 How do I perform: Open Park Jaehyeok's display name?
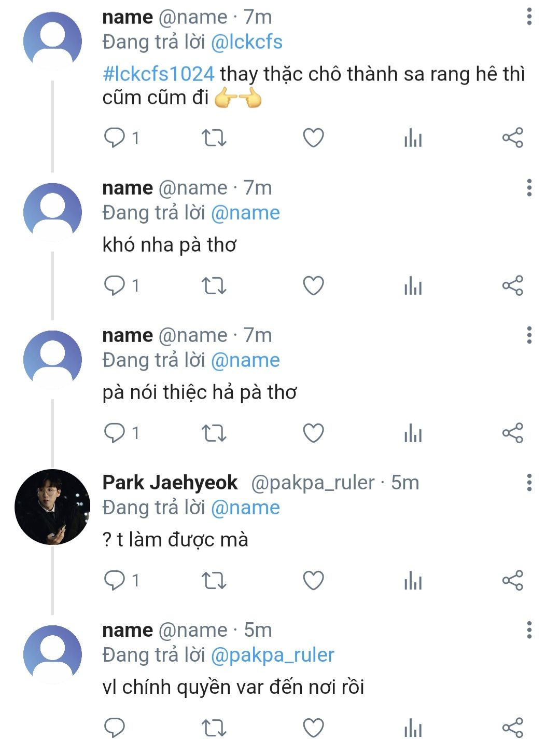click(170, 483)
